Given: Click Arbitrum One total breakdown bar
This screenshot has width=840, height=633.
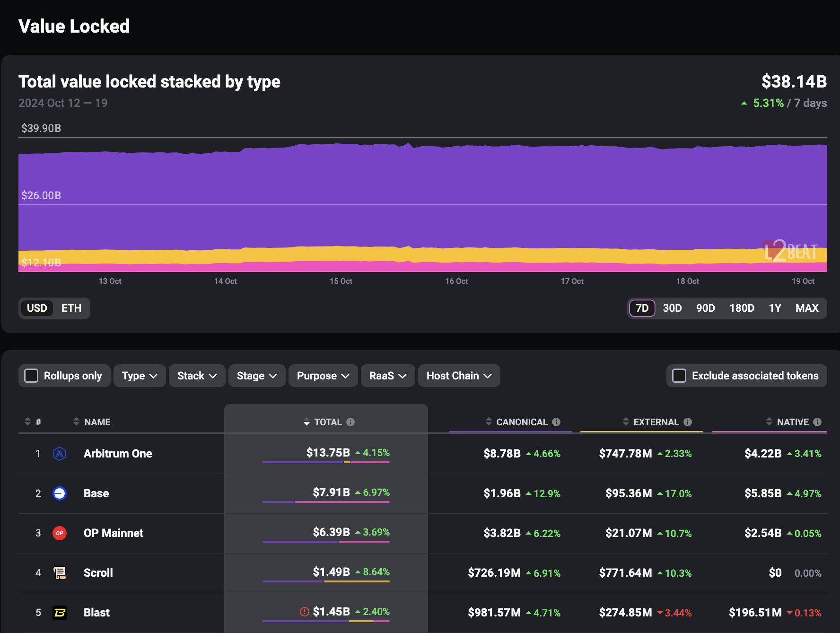Looking at the screenshot, I should coord(326,462).
